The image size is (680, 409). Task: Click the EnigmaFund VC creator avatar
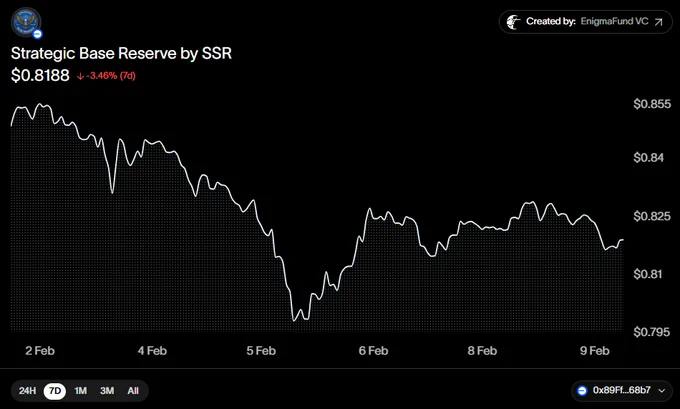[x=514, y=22]
